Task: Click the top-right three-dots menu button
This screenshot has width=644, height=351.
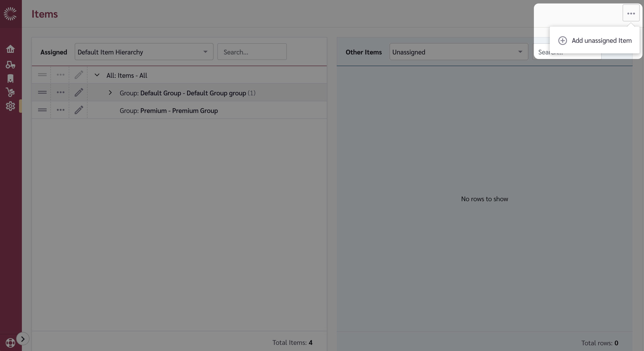Action: (x=631, y=13)
